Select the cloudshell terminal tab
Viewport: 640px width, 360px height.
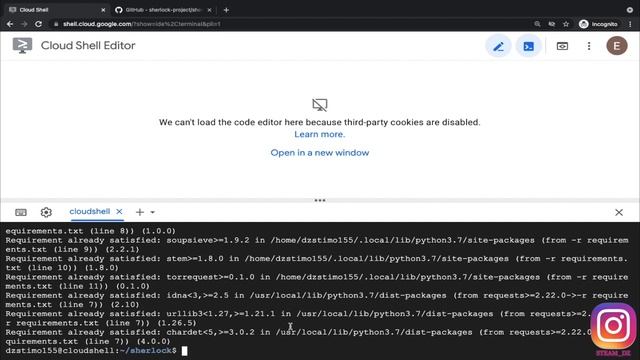coord(90,211)
